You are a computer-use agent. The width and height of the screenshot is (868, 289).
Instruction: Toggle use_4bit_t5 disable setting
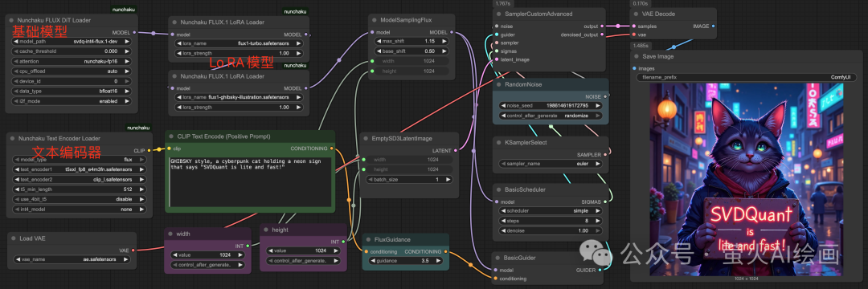coord(79,199)
